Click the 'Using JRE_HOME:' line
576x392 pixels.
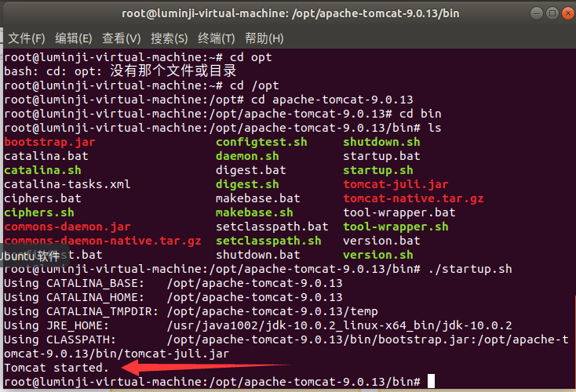(x=258, y=325)
